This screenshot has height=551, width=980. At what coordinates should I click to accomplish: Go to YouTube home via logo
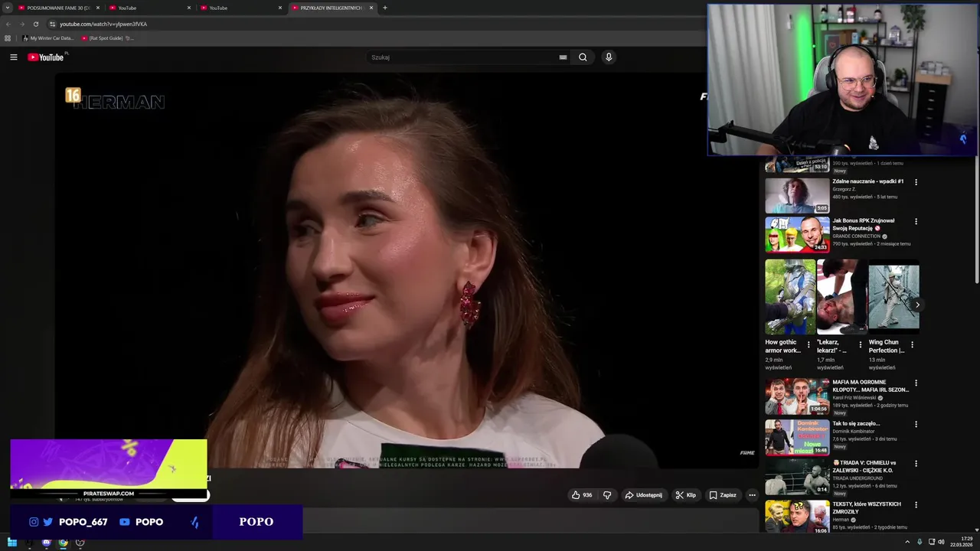[x=47, y=57]
